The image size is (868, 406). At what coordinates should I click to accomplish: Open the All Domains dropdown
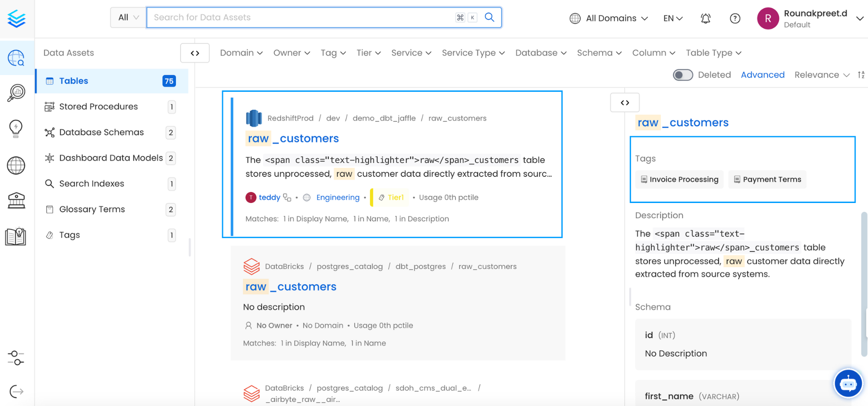609,18
